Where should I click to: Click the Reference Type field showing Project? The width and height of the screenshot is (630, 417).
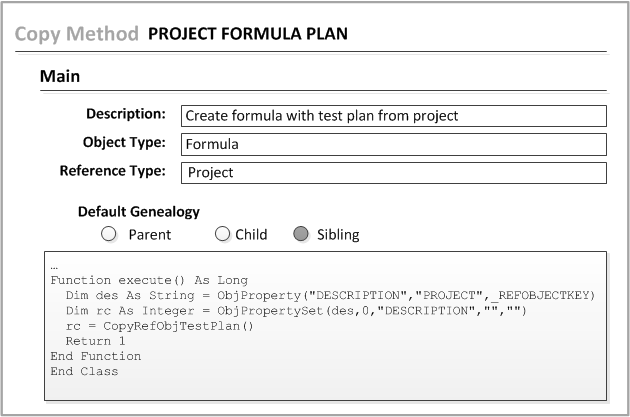coord(393,172)
